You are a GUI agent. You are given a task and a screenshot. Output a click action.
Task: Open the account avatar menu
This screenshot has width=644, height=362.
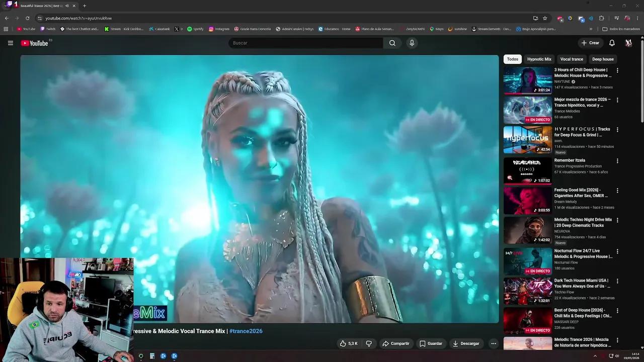coord(628,43)
